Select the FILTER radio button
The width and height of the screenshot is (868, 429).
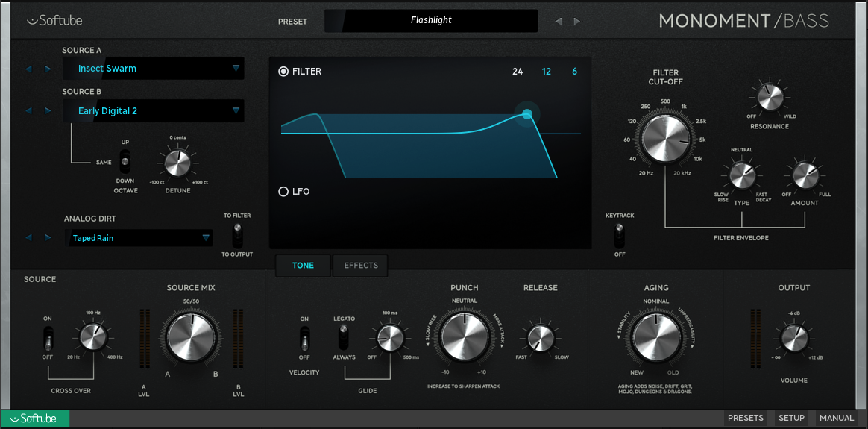click(x=283, y=72)
